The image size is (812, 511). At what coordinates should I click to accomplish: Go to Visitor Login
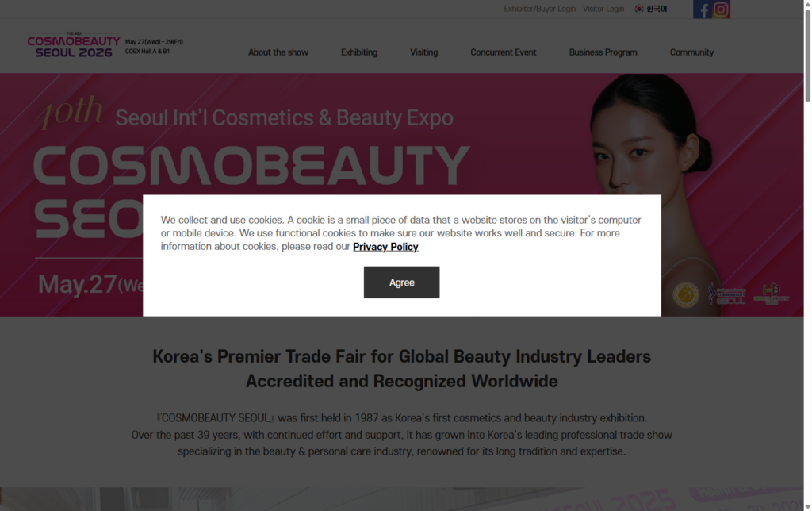click(603, 10)
